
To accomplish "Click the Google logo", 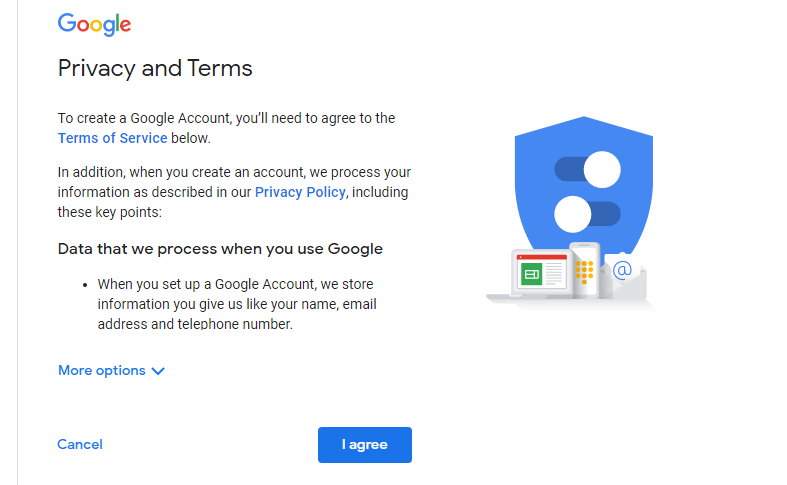I will coord(94,24).
